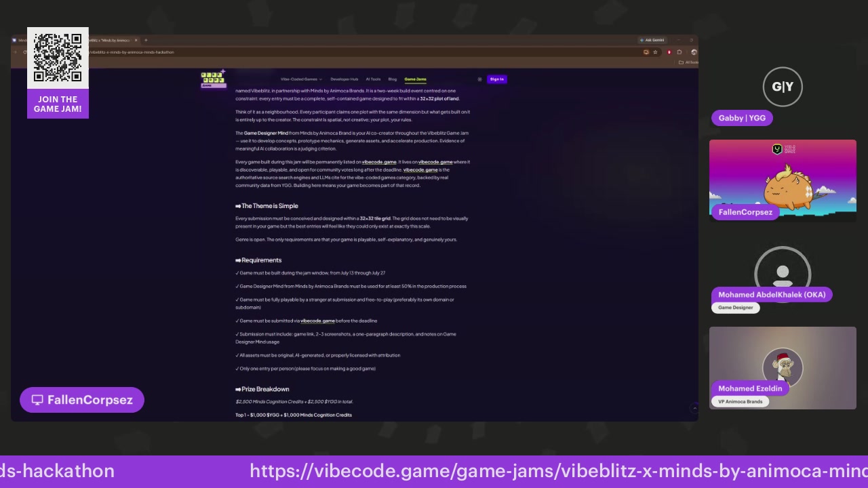Screen dimensions: 868x488
Task: Open vibecode.game link after 'It lives on'
Action: pos(435,162)
